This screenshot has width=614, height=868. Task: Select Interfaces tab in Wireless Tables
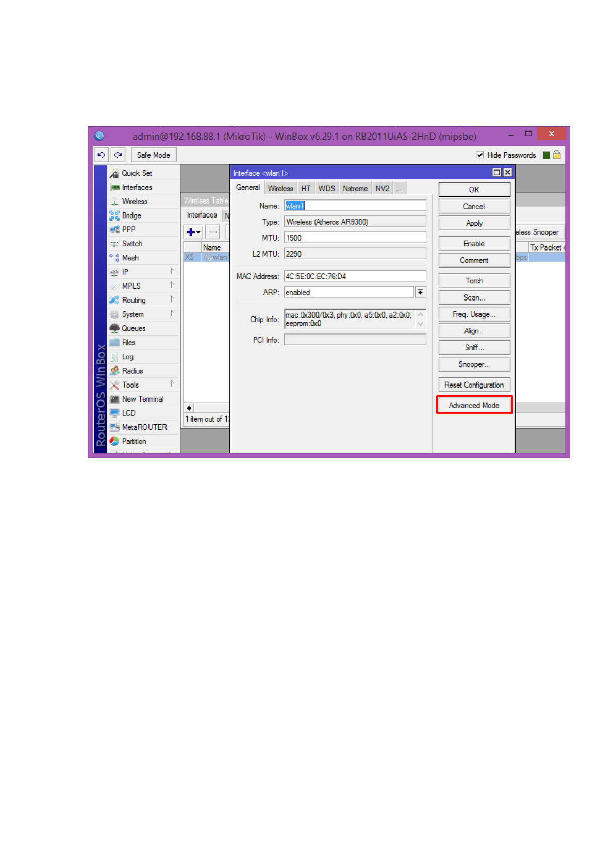[x=202, y=215]
